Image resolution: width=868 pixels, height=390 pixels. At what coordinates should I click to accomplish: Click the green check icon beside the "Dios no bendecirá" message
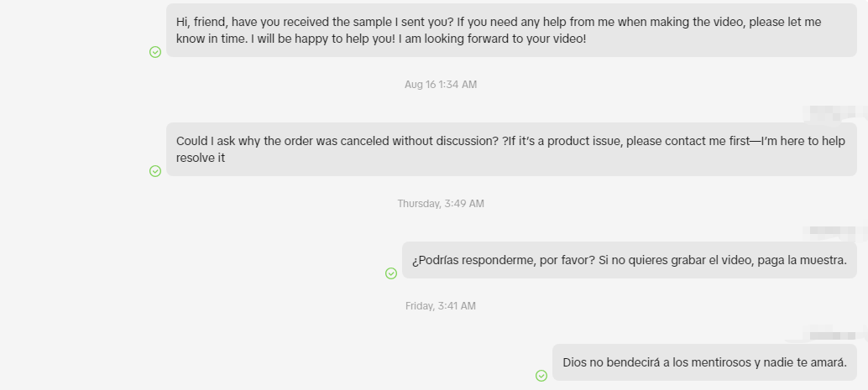click(x=541, y=376)
